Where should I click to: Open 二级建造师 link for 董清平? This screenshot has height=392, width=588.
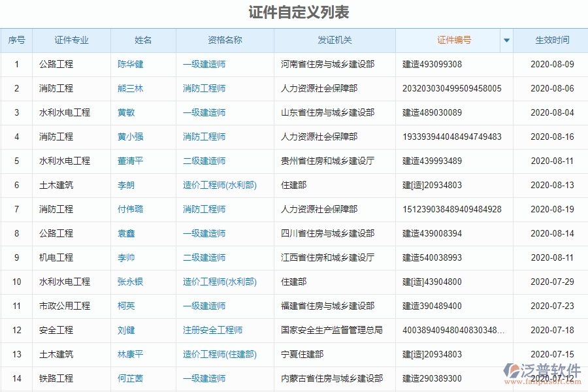tap(204, 161)
